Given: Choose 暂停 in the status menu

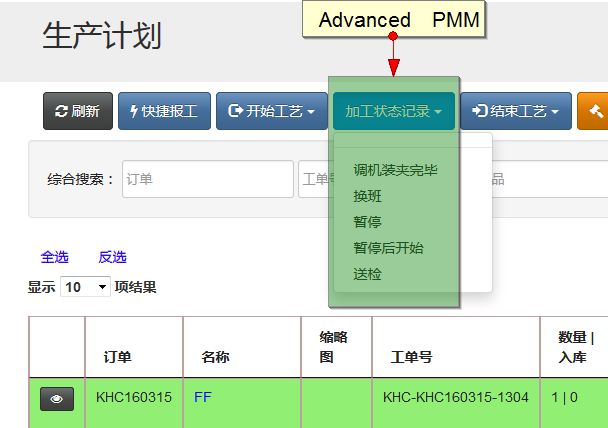Looking at the screenshot, I should (368, 222).
